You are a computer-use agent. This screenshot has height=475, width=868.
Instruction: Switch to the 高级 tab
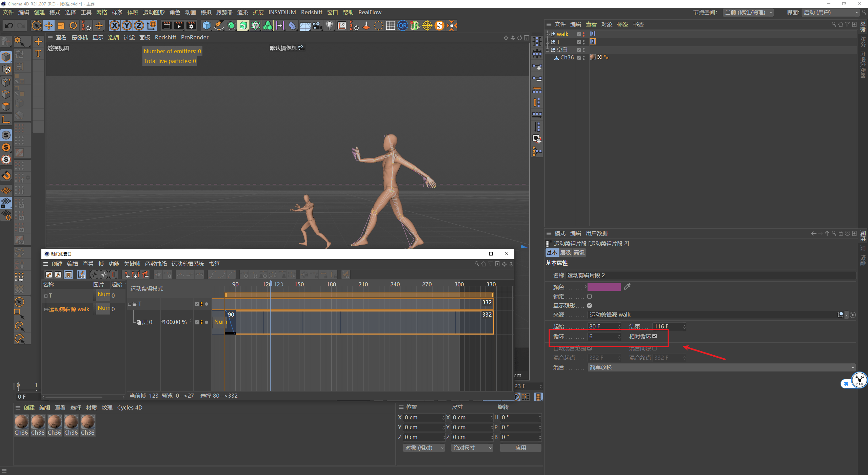click(x=579, y=252)
